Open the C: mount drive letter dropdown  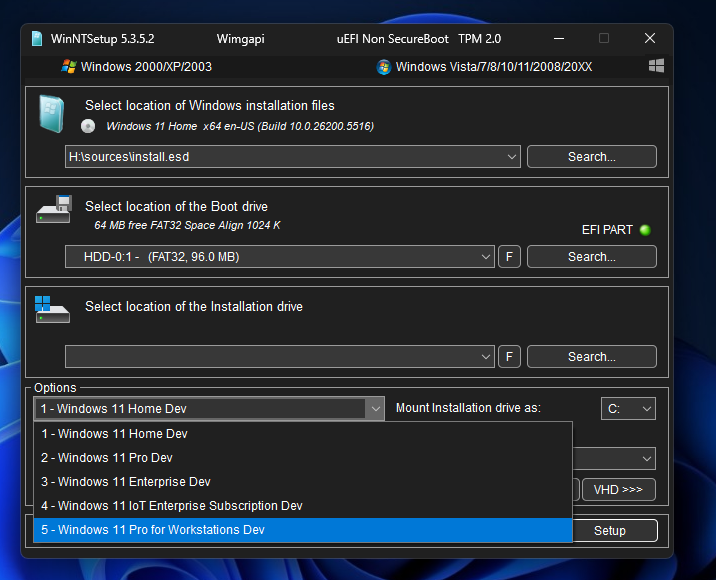point(628,409)
